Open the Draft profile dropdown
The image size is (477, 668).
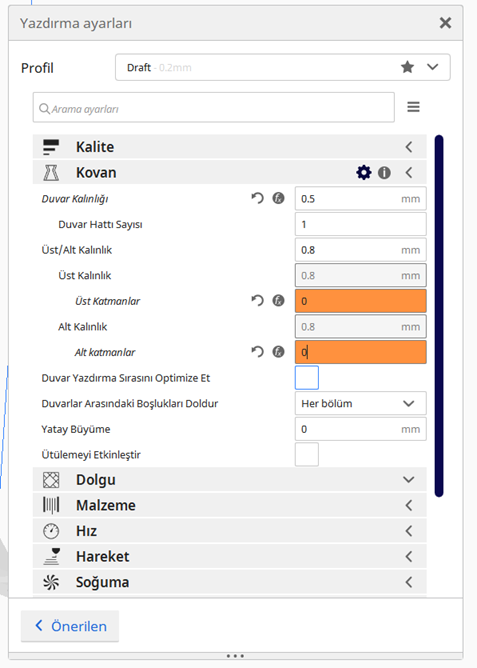pyautogui.click(x=282, y=67)
